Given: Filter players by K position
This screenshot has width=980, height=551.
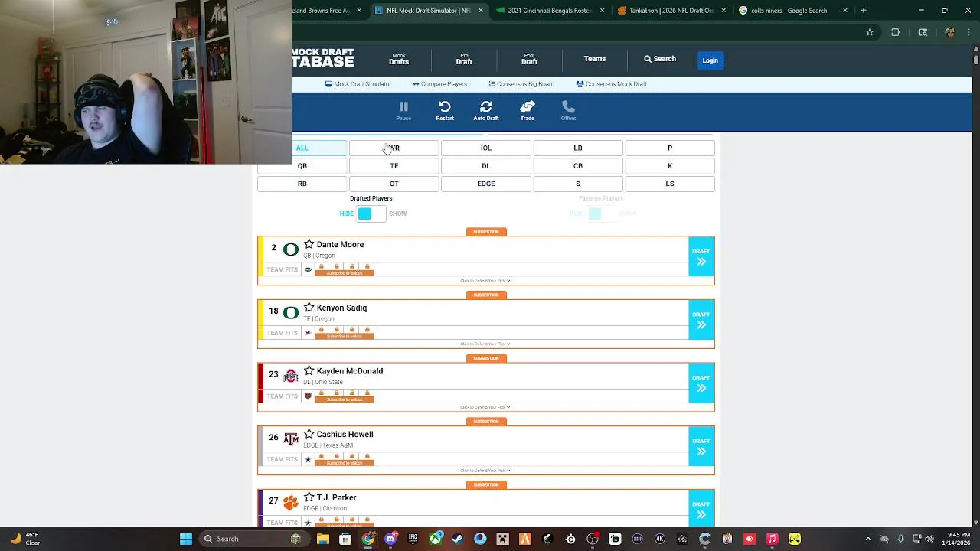Looking at the screenshot, I should (670, 166).
